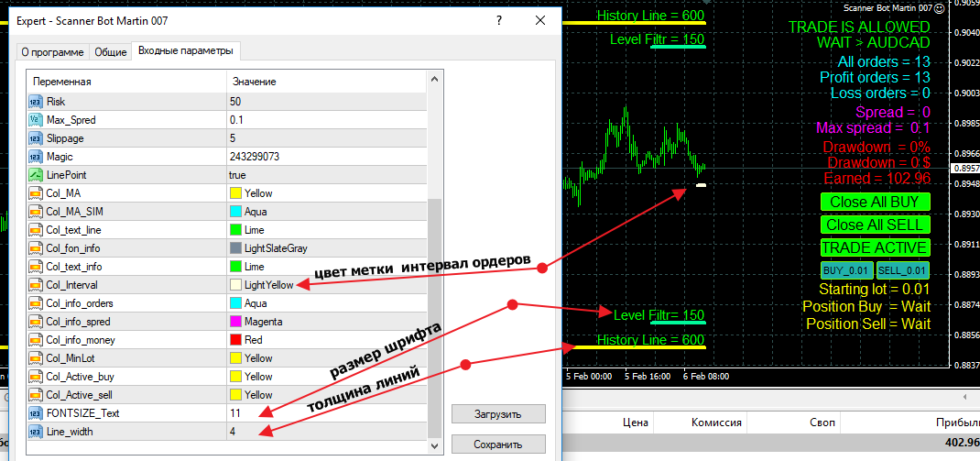The image size is (980, 461).
Task: Click the Magic parameter integer icon
Action: [x=36, y=157]
